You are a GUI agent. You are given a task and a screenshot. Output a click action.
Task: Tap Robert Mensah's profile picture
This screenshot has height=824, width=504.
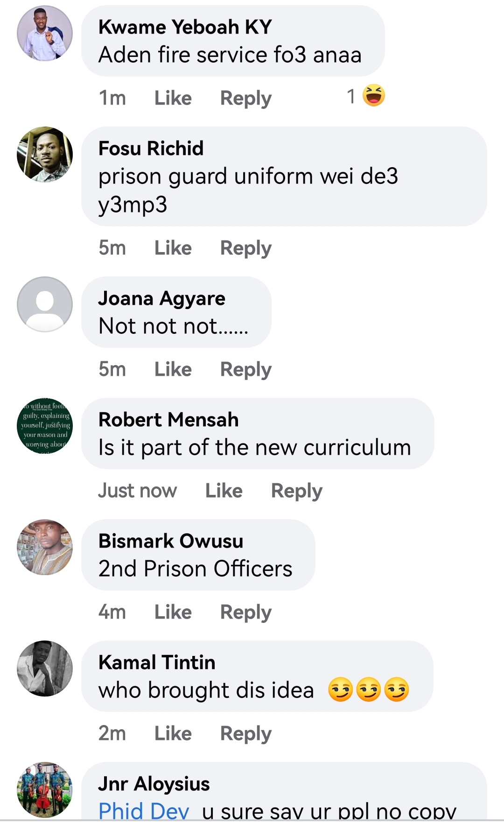45,426
